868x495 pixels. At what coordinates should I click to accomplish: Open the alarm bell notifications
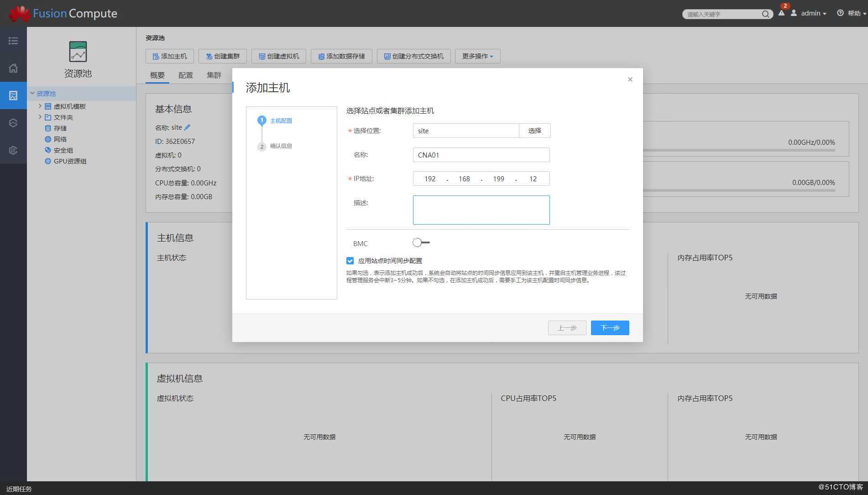coord(782,13)
